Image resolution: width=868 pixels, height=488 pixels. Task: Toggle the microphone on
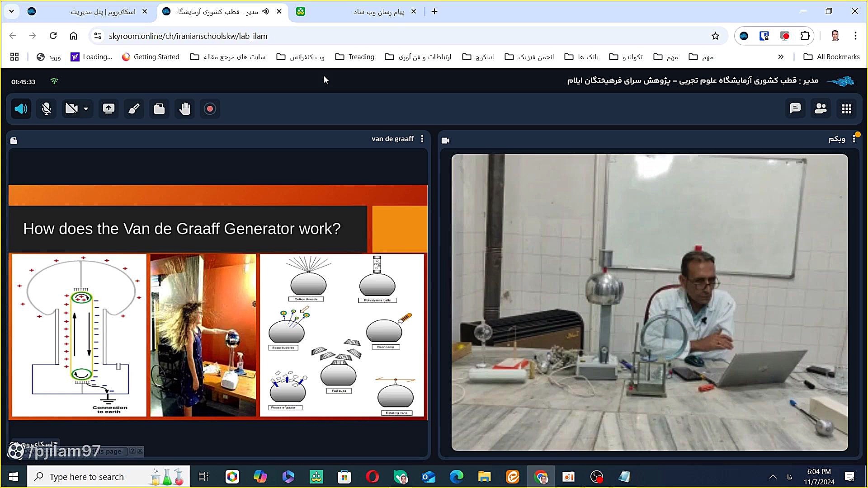(x=46, y=109)
